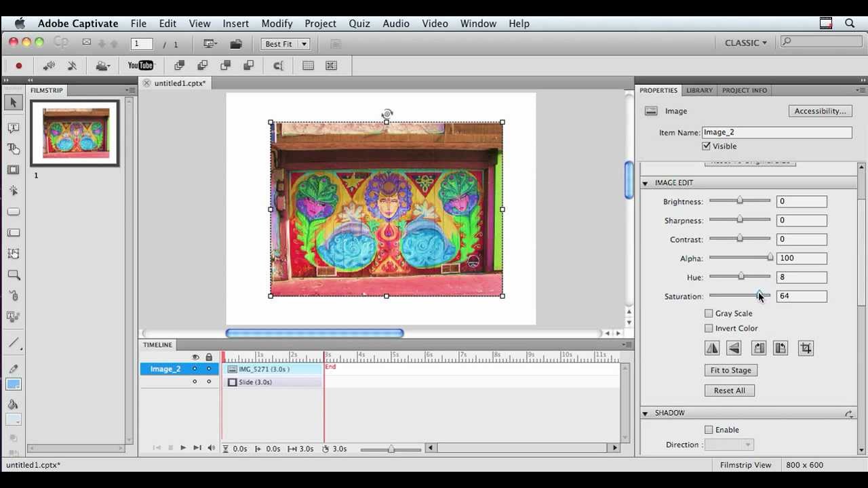Enable the Invert Color checkbox
The width and height of the screenshot is (868, 488).
(x=709, y=328)
